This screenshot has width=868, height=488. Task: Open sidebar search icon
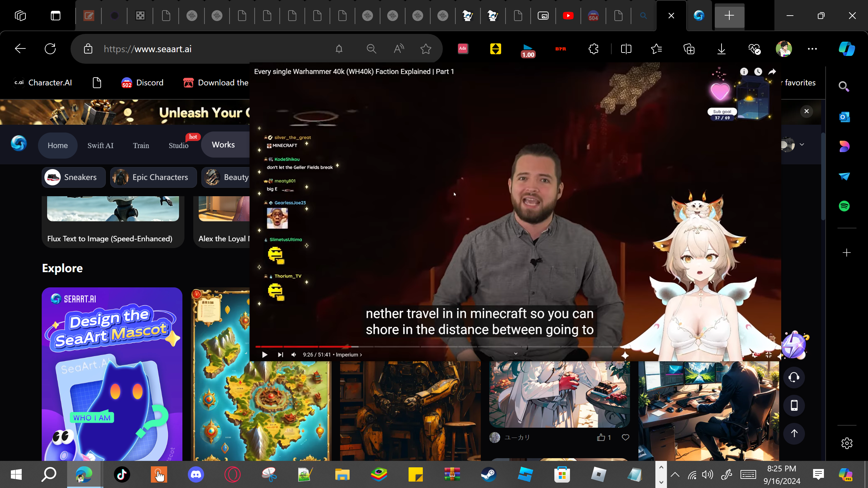844,87
